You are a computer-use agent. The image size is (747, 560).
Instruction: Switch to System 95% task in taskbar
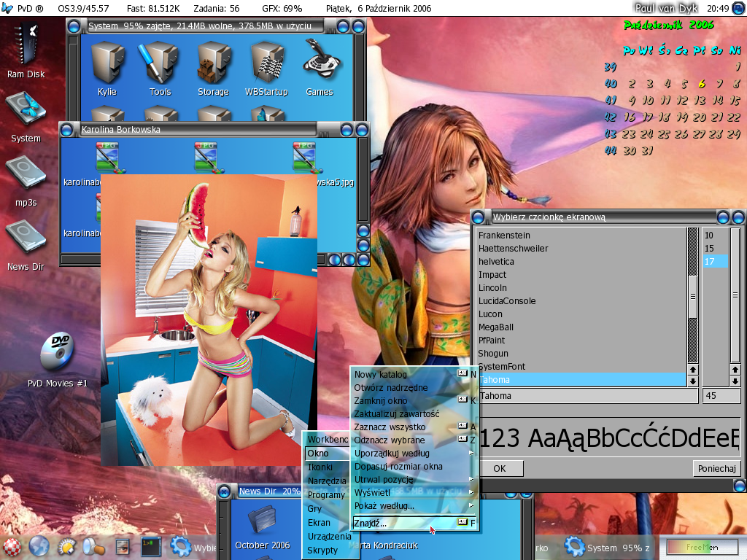click(x=606, y=548)
